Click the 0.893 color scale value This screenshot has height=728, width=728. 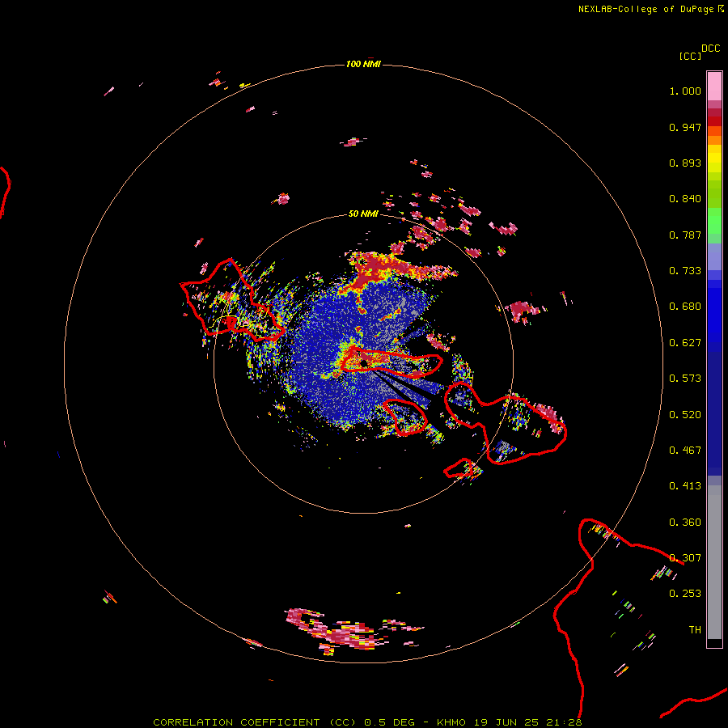(685, 163)
